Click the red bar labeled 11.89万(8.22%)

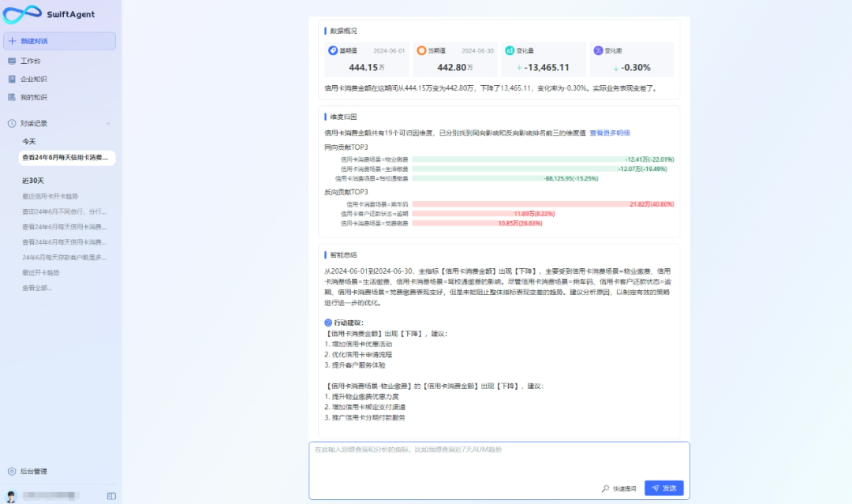coord(484,214)
